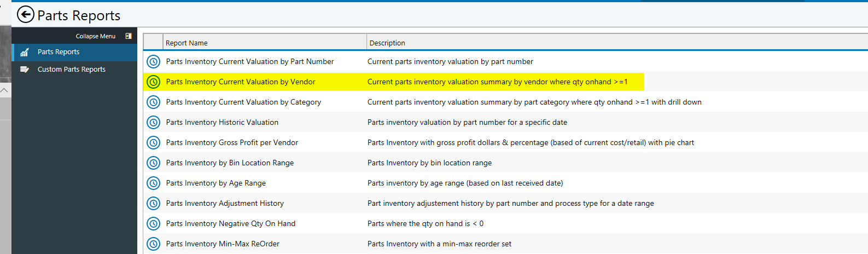Click the Custom Parts Reports edit icon
This screenshot has width=868, height=254.
point(24,70)
